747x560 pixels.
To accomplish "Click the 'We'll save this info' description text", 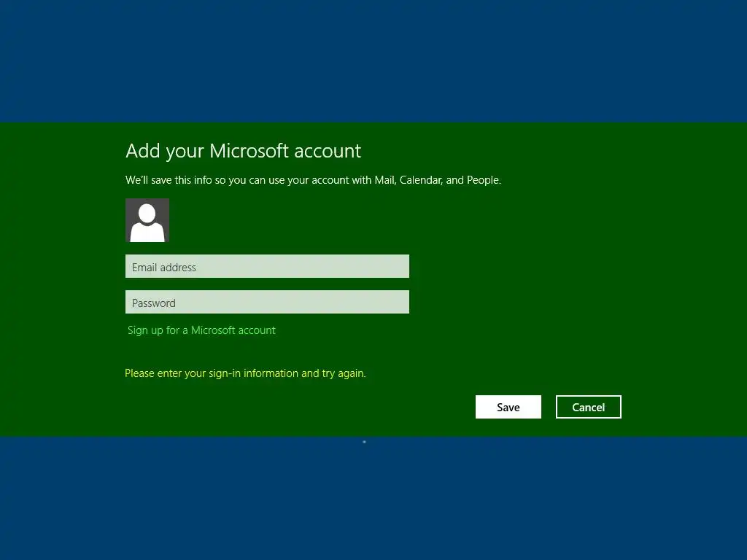I will [x=314, y=180].
